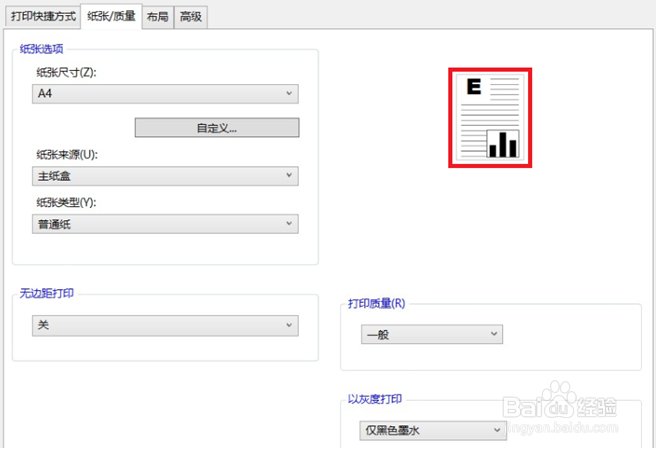Select the 纸张/质量 tab

[111, 17]
